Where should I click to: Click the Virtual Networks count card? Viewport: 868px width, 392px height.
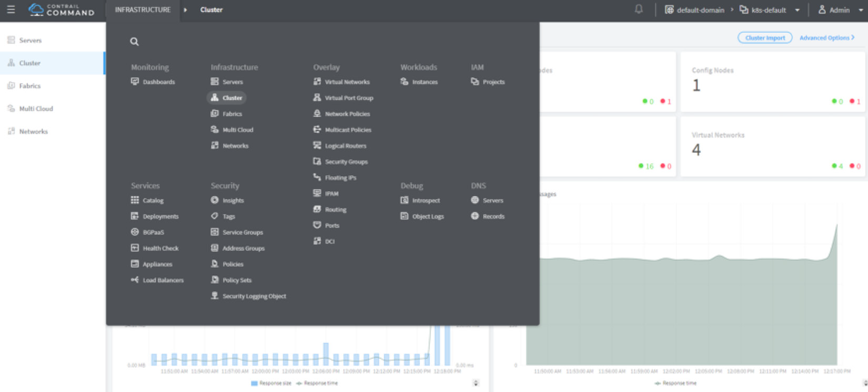tap(773, 147)
